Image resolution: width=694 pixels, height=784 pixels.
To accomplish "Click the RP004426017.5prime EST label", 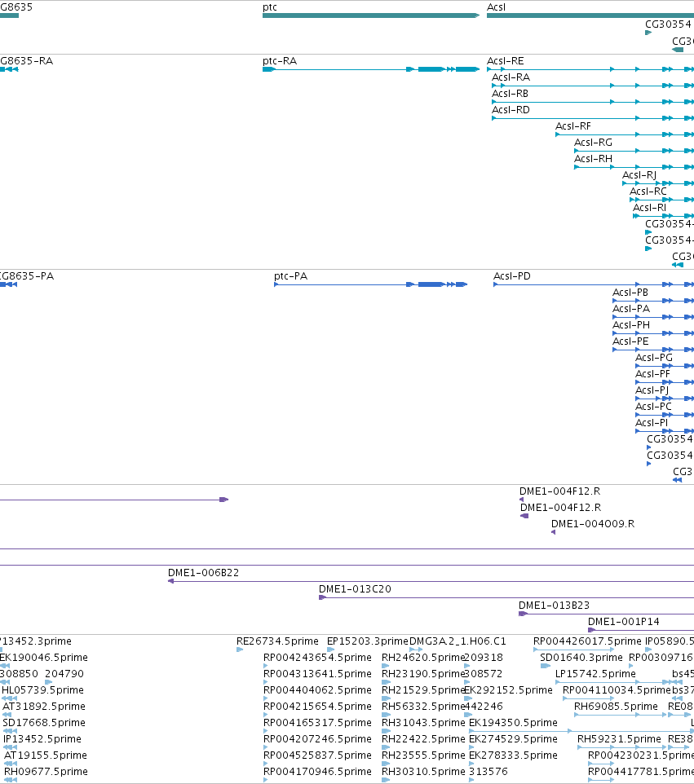I will pos(587,641).
